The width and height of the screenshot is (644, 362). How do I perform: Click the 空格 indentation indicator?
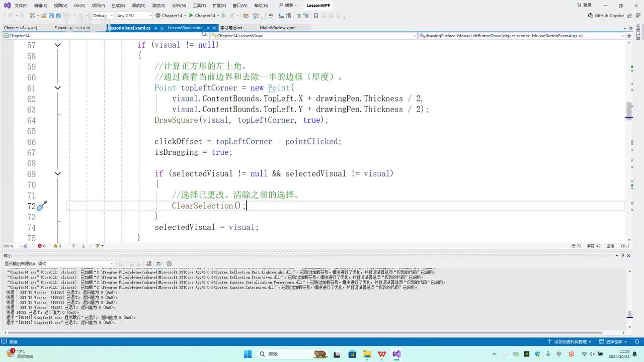click(x=610, y=246)
